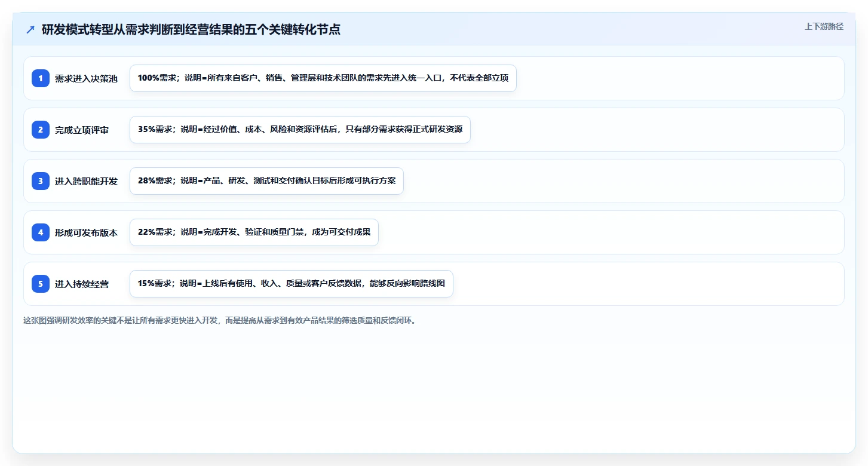Screen dimensions: 868x466
Task: Click the footnote starting 这张图强调研发效率
Action: click(x=219, y=320)
